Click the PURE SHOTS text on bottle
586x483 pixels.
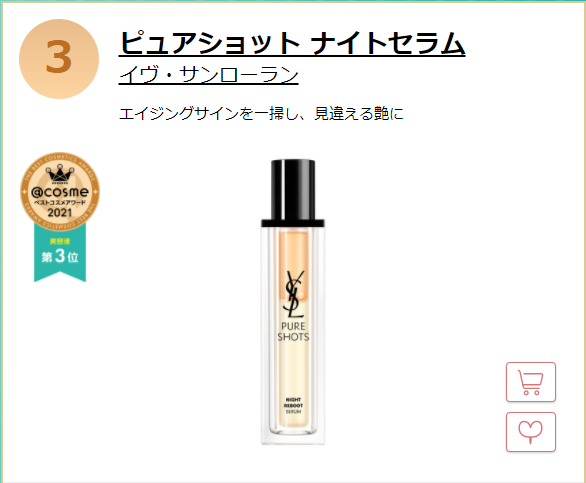coord(293,332)
